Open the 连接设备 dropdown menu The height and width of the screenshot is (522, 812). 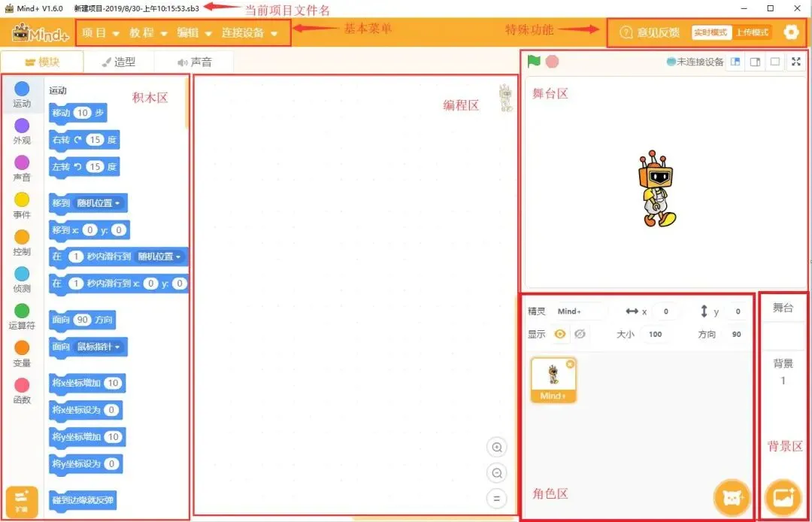coord(250,32)
